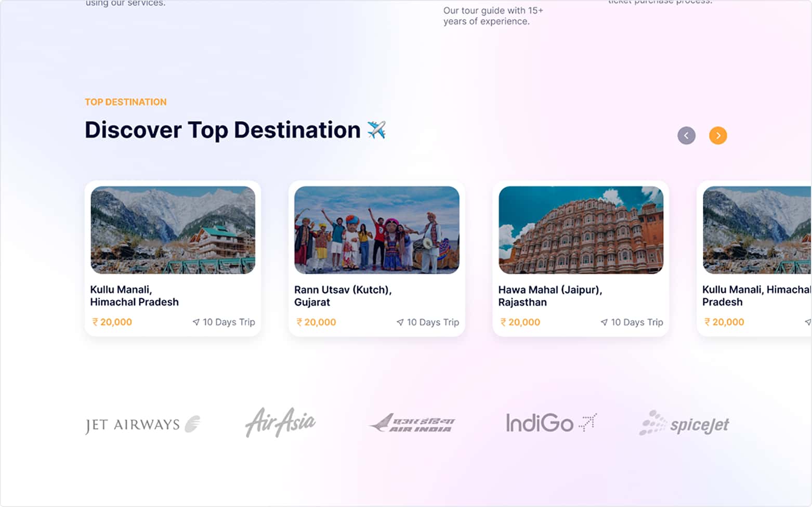Click the Hawa Mahal (Jaipur) destination image
Viewport: 812px width, 507px height.
580,230
